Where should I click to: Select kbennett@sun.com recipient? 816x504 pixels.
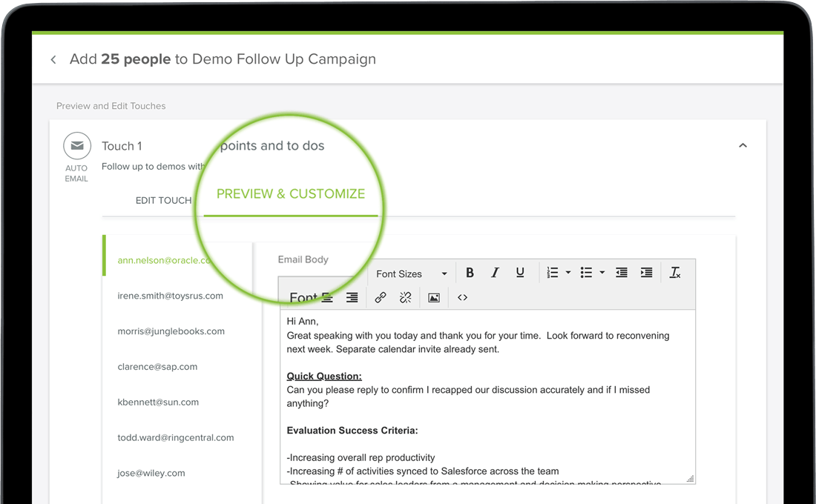pos(158,402)
